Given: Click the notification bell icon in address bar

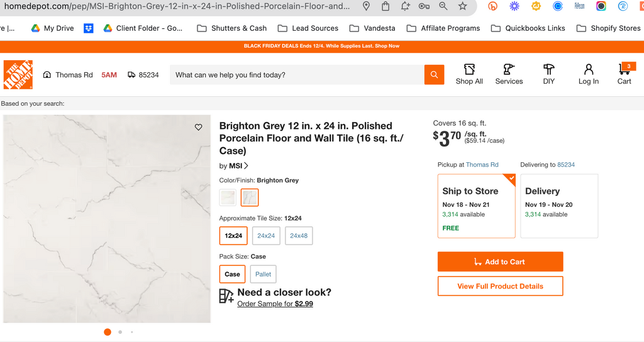Looking at the screenshot, I should pos(405,6).
